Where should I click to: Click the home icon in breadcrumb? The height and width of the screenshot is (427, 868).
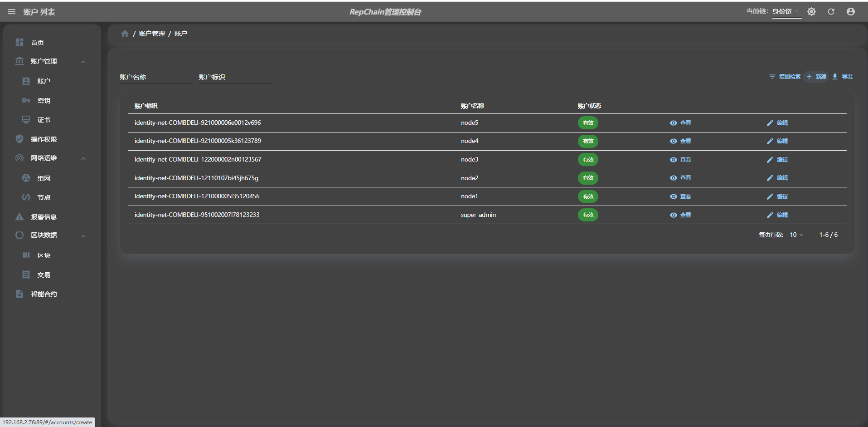click(x=125, y=34)
